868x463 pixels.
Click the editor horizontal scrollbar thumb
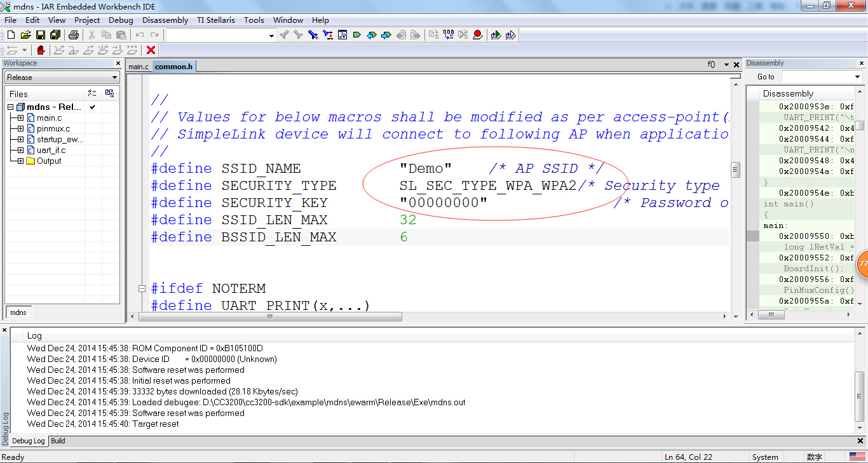tap(270, 316)
